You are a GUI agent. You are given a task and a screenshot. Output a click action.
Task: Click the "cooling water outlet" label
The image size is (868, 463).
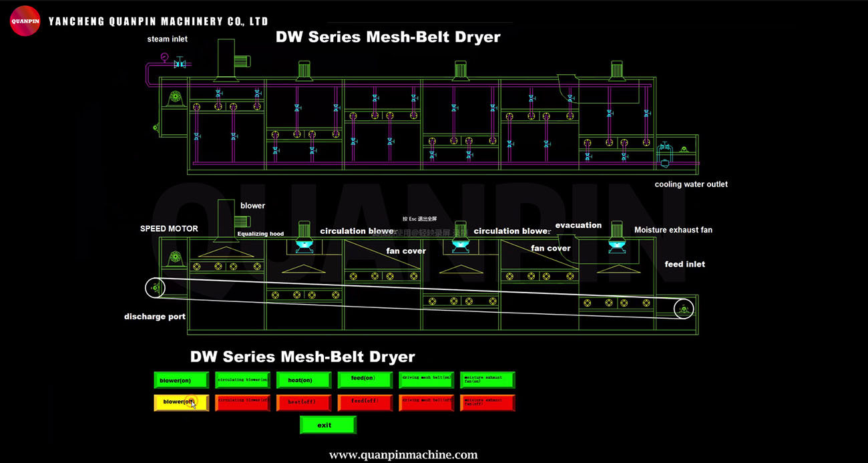click(691, 184)
